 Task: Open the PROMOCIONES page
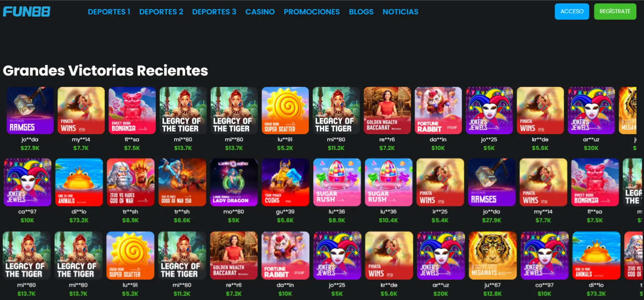click(312, 12)
